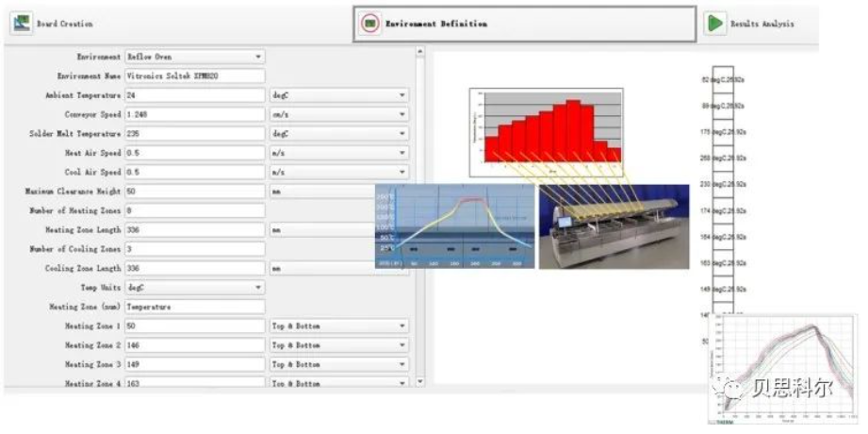Click the Board Creation icon
This screenshot has width=868, height=434.
click(21, 24)
